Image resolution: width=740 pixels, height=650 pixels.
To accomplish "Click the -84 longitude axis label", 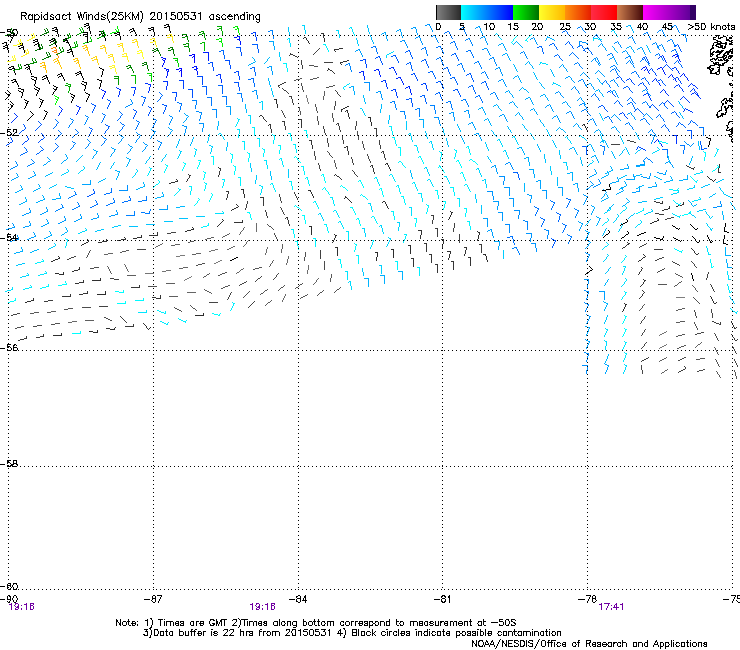I will coord(298,599).
